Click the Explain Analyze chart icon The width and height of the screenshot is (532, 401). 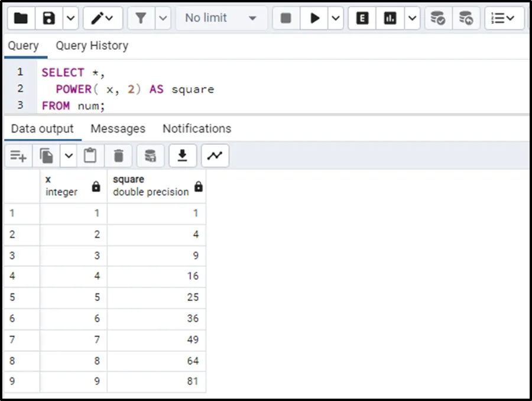point(390,18)
